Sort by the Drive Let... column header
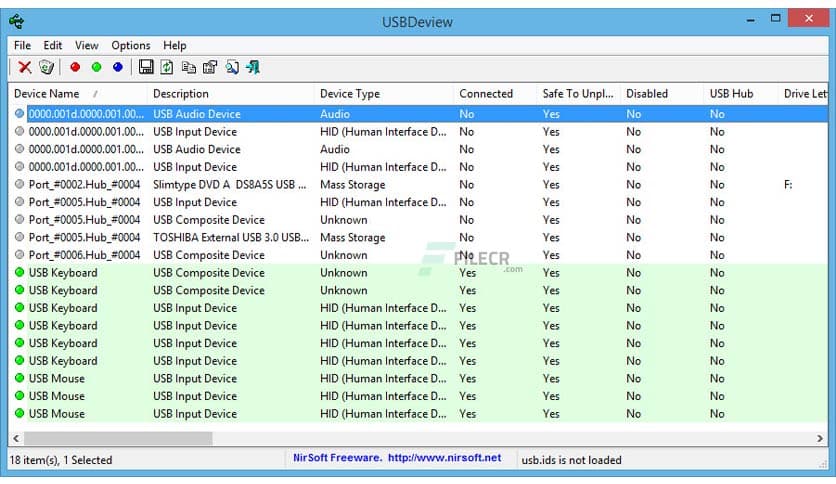The width and height of the screenshot is (836, 484). 804,94
